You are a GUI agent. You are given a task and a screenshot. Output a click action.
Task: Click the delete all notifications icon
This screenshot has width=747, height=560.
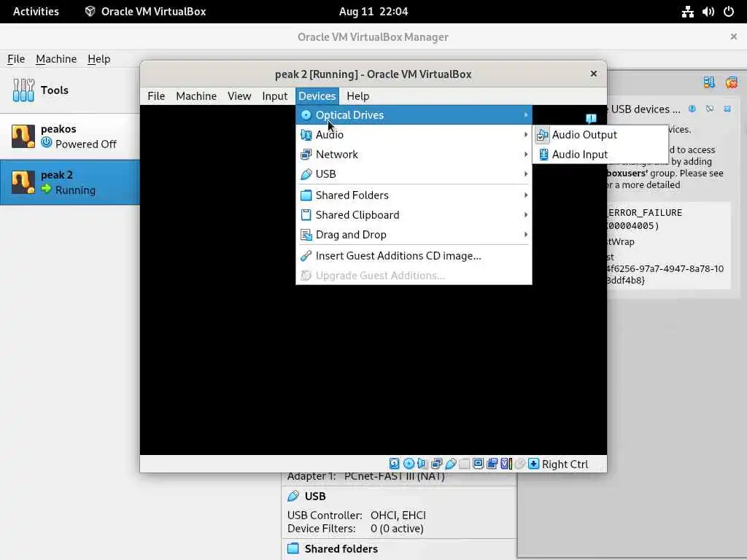(731, 83)
